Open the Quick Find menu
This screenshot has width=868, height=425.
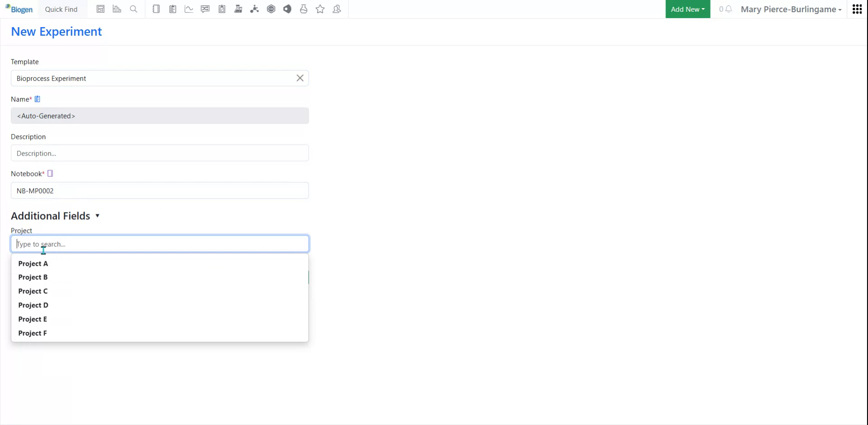pos(61,9)
